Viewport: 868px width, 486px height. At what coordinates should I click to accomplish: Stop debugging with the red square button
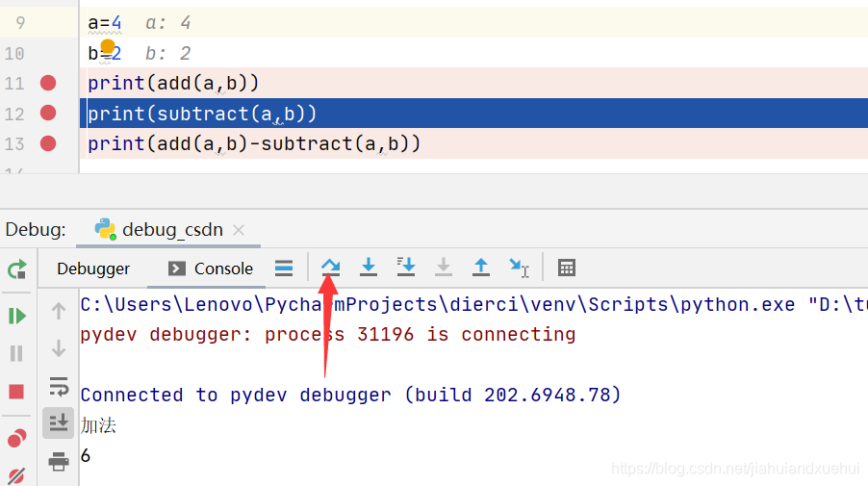(x=16, y=392)
